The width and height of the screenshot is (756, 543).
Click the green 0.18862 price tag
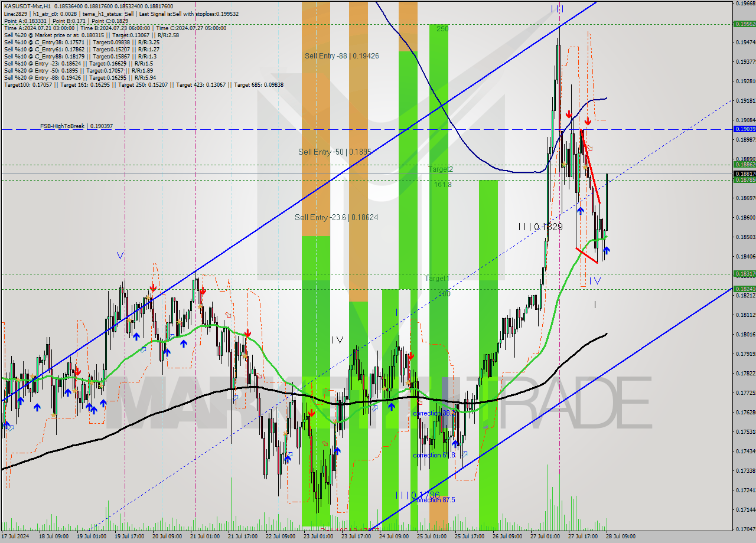point(744,165)
